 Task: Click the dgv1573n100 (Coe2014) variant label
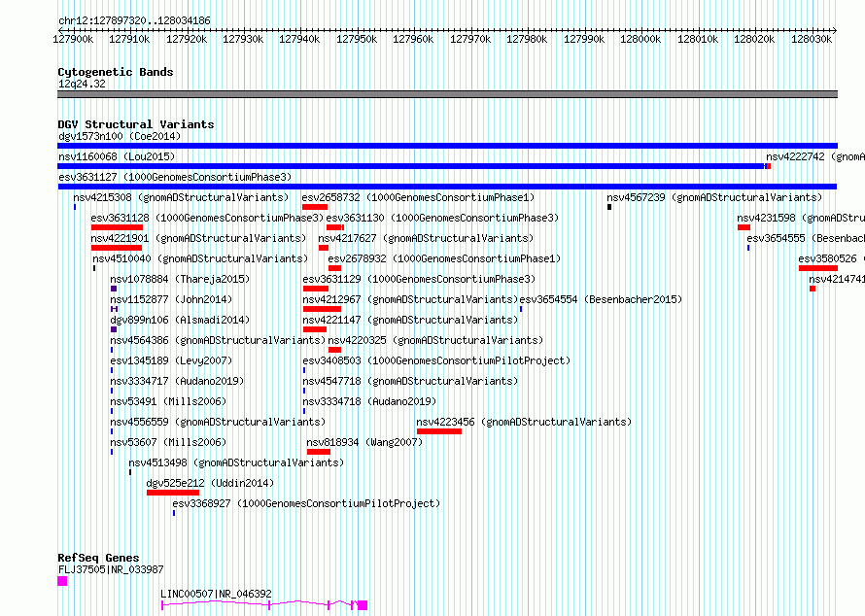[120, 136]
